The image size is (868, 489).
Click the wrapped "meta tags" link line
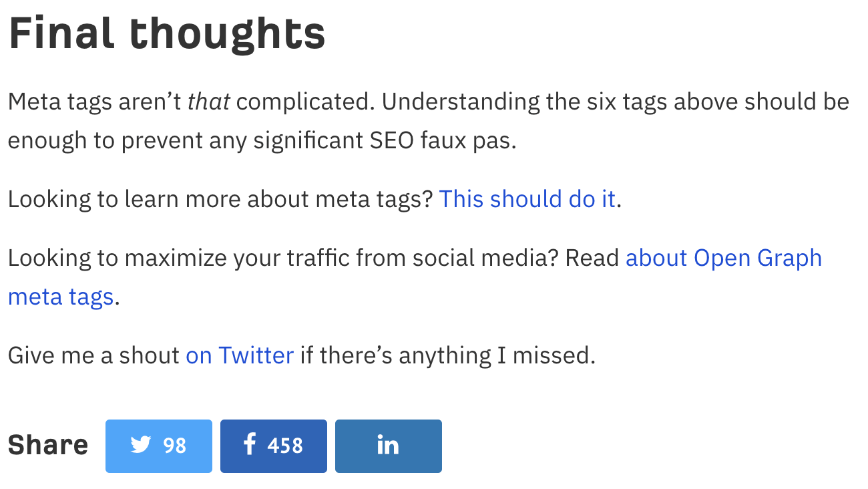(61, 297)
